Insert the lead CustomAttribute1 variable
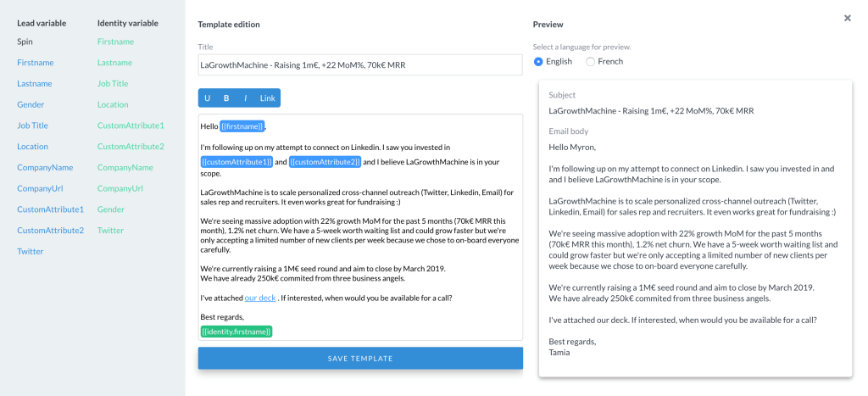The width and height of the screenshot is (868, 396). pos(50,209)
